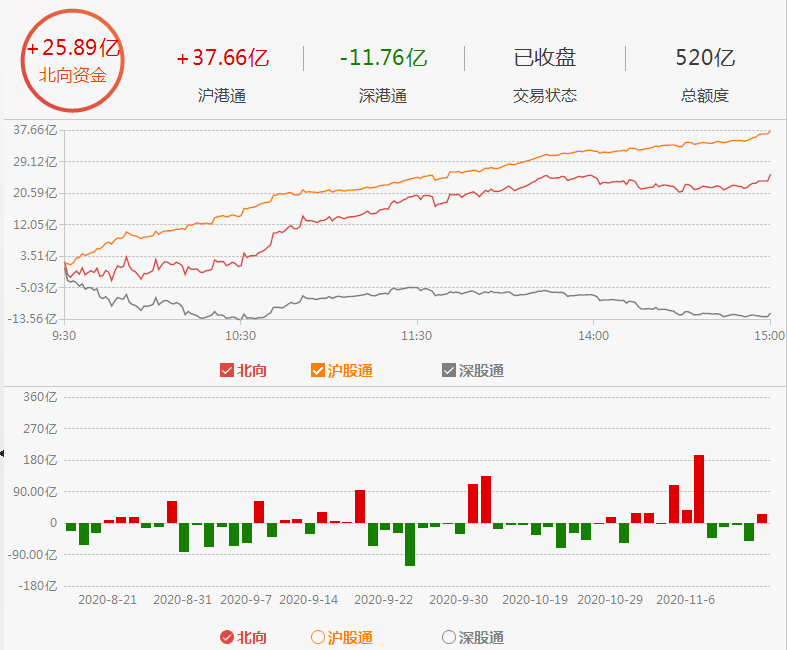Click the 10:30 time axis label

pos(240,335)
